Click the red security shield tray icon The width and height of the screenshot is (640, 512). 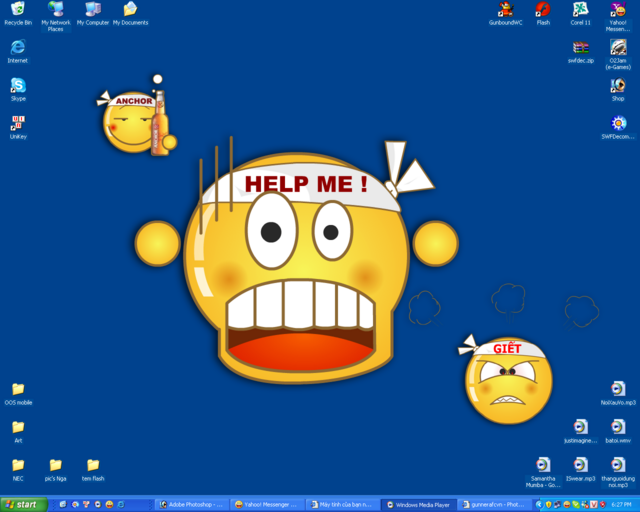602,505
